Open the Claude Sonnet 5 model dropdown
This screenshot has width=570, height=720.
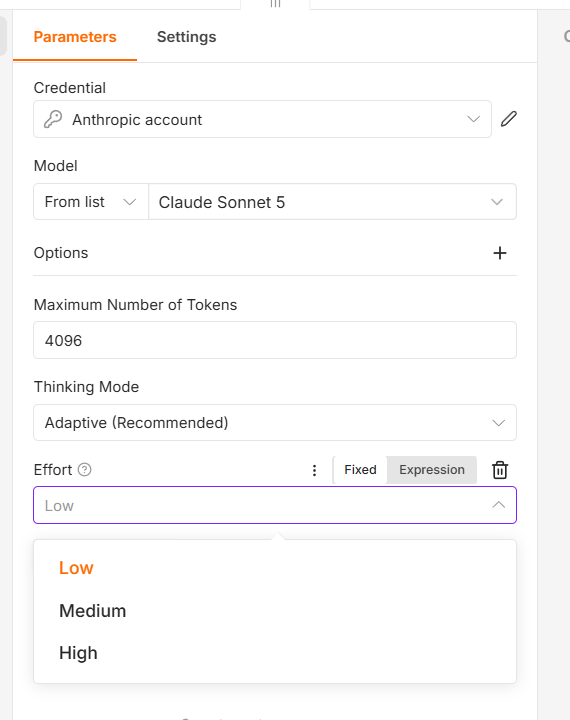point(333,202)
